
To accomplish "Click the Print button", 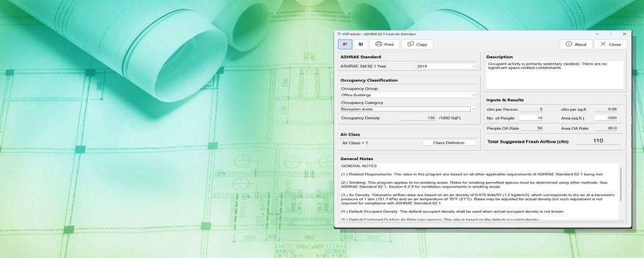I will (384, 45).
